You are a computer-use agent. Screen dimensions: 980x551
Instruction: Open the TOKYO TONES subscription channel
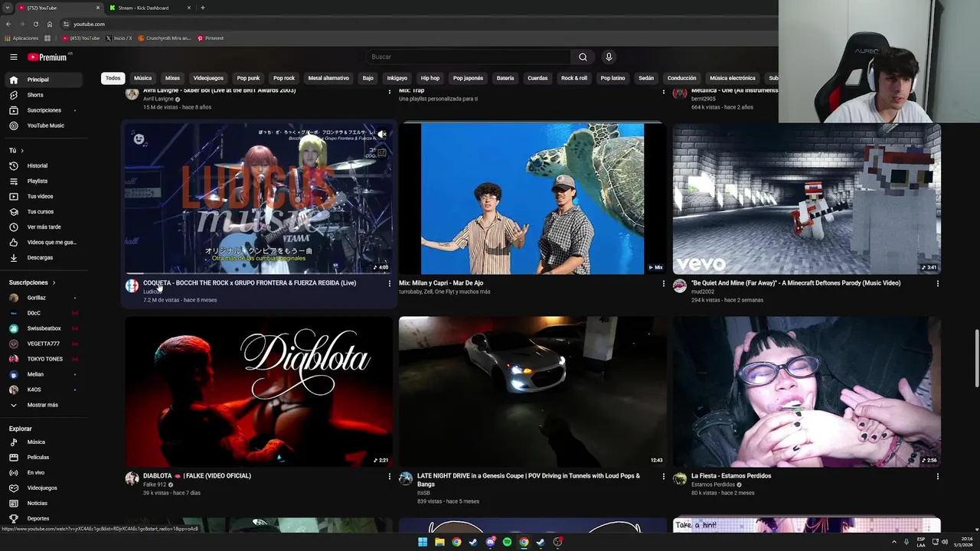(44, 359)
